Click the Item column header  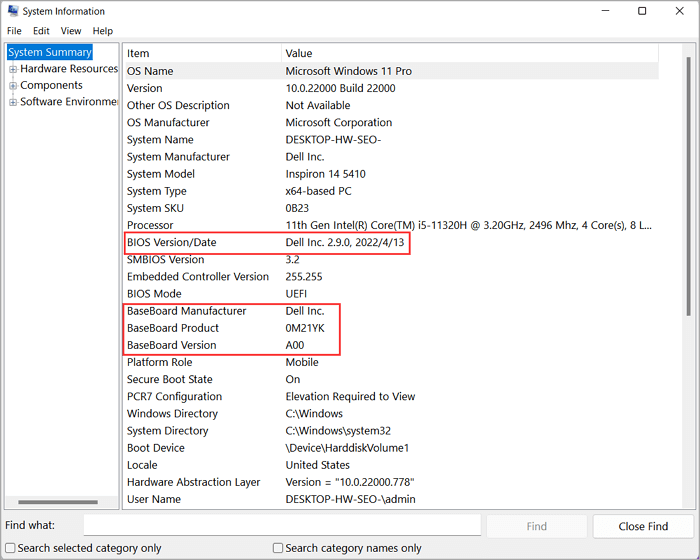[x=200, y=53]
